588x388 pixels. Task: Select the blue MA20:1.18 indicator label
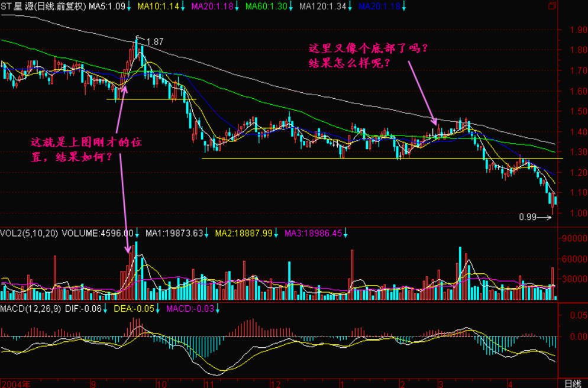pyautogui.click(x=382, y=6)
